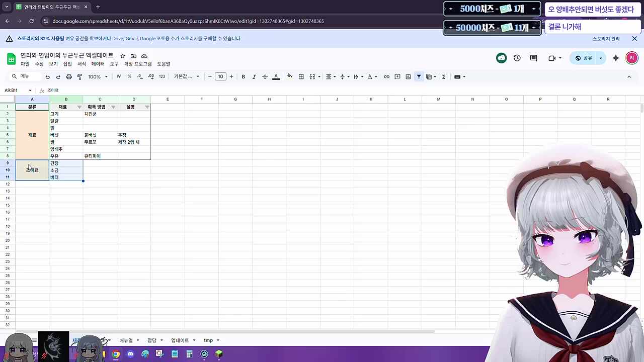Open the font family dropdown
Screen dimensions: 644x362
point(186,77)
